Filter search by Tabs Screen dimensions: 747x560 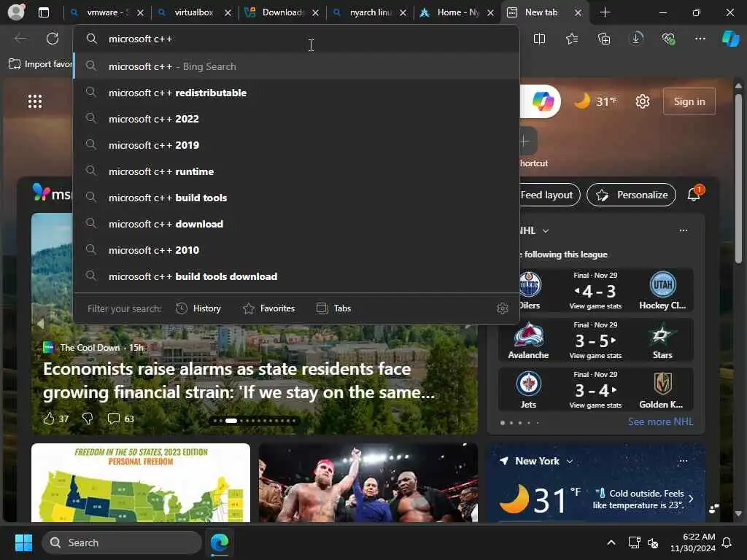tap(334, 308)
